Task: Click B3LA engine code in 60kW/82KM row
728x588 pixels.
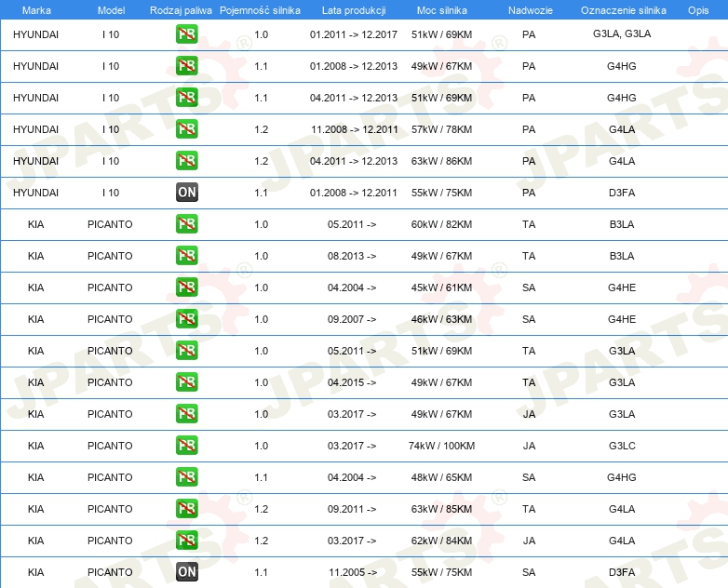Action: point(622,224)
